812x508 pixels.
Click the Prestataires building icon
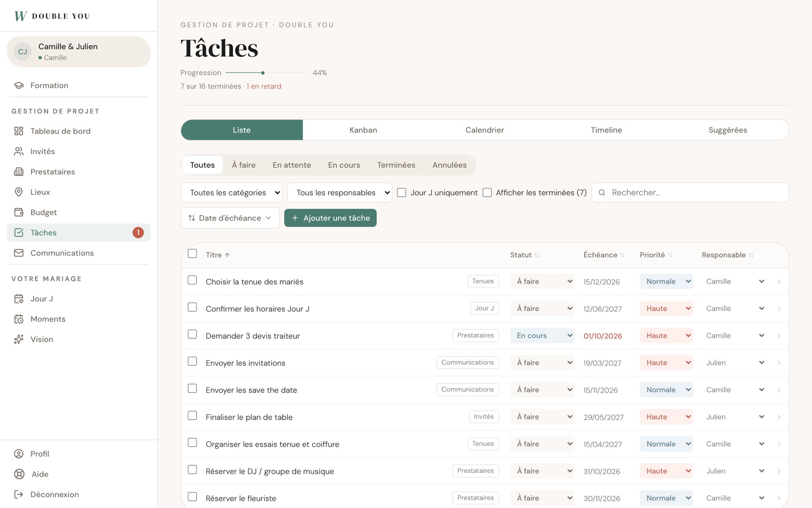click(x=19, y=172)
